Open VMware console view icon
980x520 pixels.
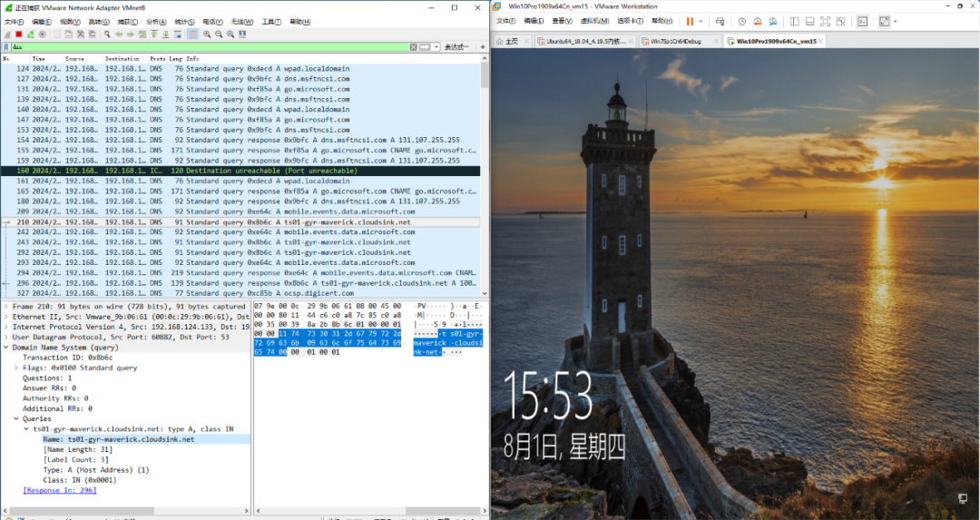[x=863, y=21]
